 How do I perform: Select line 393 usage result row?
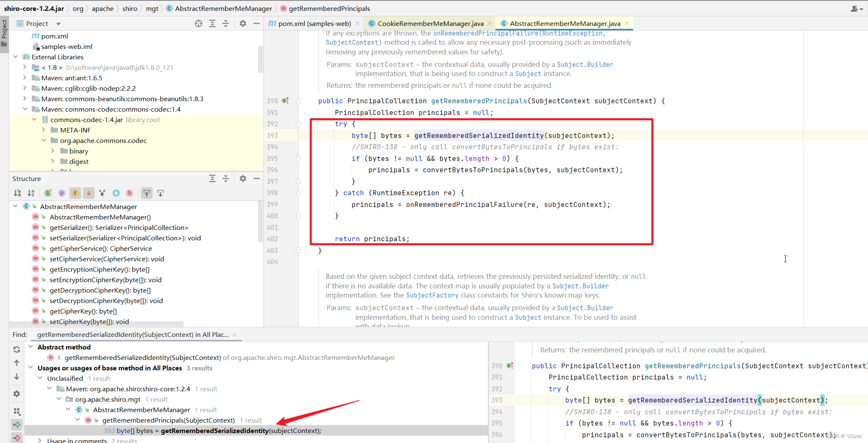[256, 430]
